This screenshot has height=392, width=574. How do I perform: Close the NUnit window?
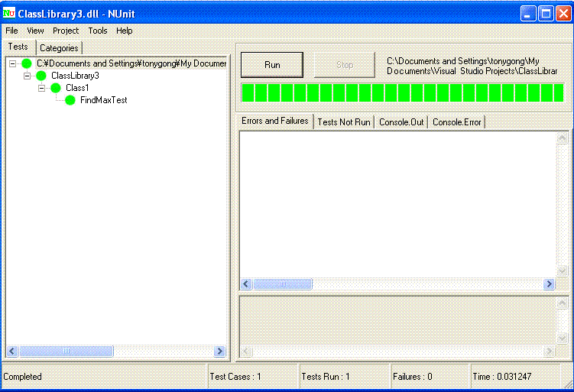[x=563, y=14]
